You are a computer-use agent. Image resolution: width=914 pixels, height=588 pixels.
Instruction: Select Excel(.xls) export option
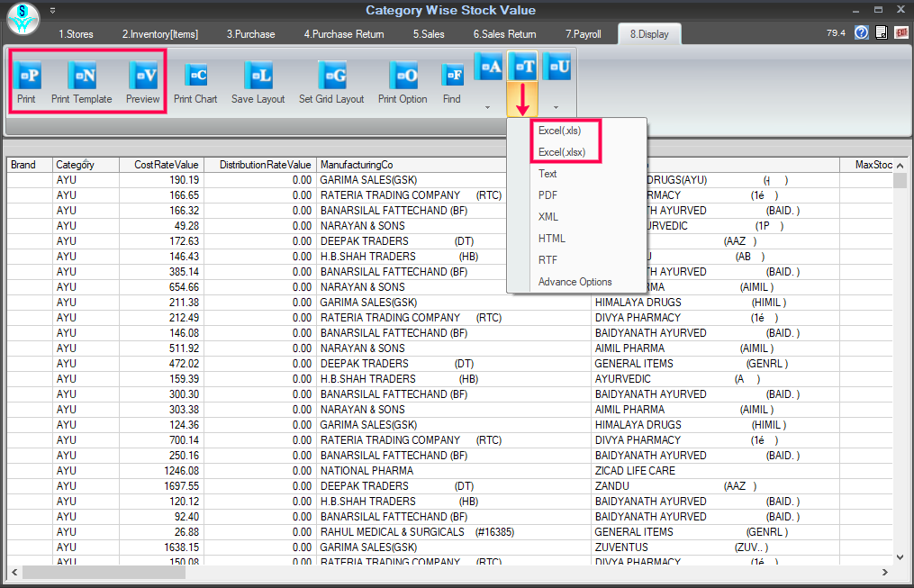coord(559,131)
